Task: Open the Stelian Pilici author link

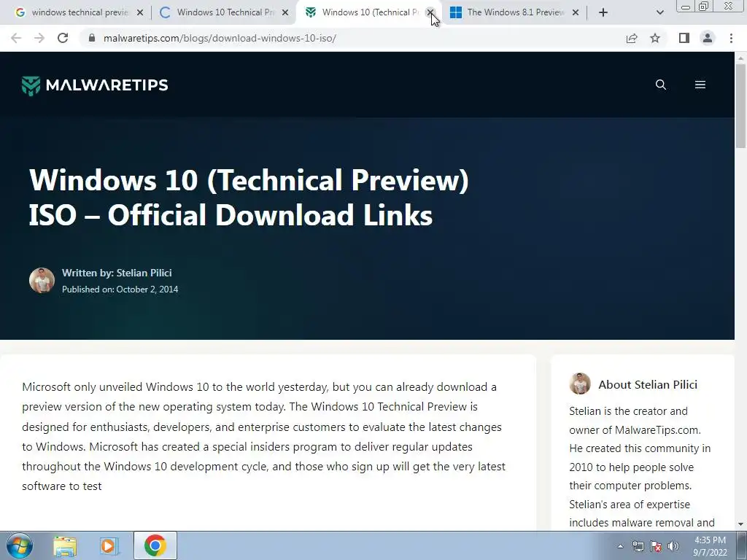Action: click(x=144, y=273)
